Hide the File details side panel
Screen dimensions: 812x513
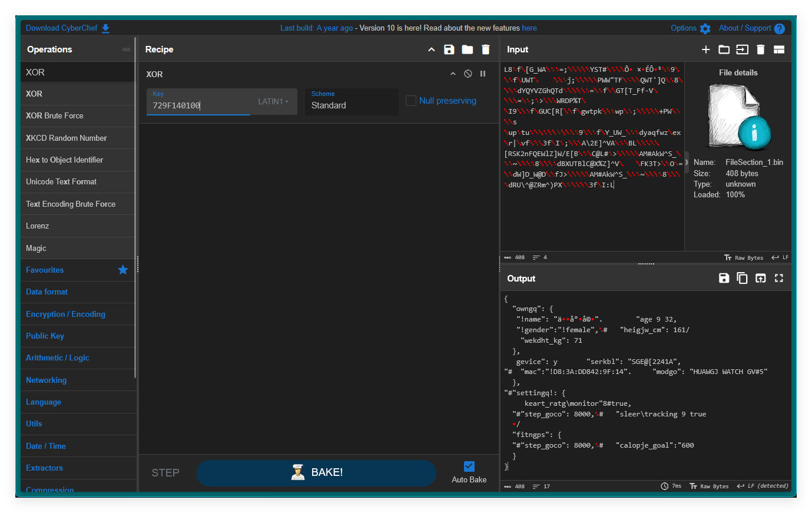(x=687, y=162)
